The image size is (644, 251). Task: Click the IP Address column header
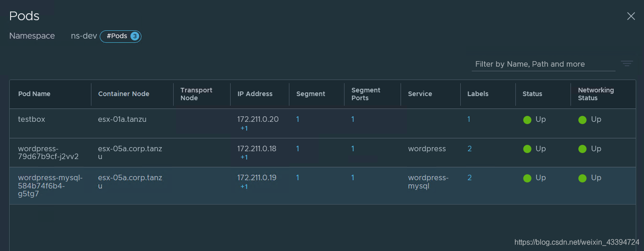click(x=255, y=94)
